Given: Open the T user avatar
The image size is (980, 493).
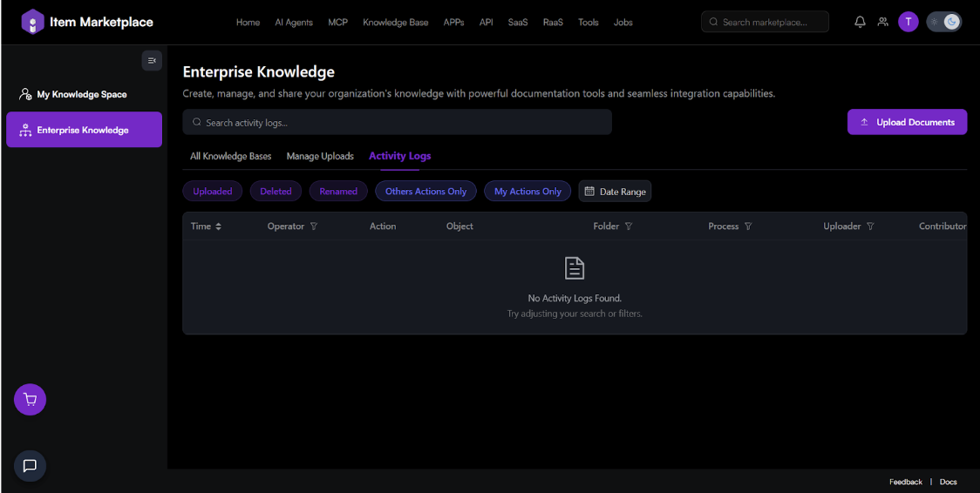Looking at the screenshot, I should click(909, 22).
